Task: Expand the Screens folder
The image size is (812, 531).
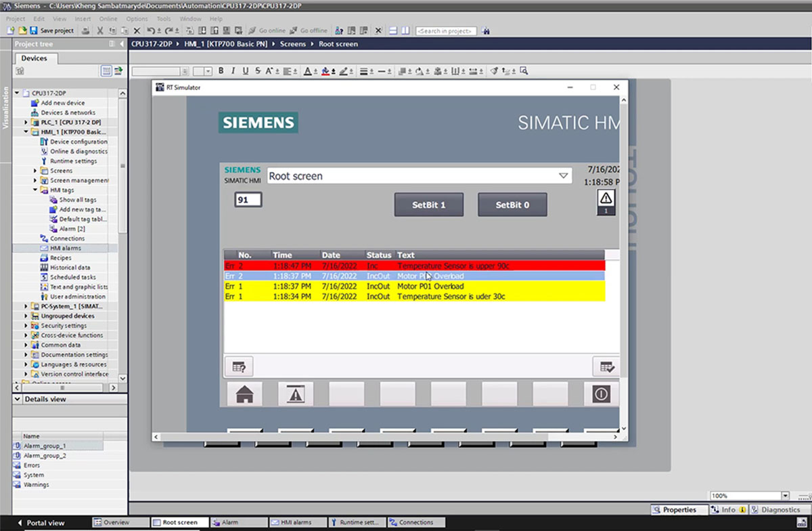Action: coord(35,171)
